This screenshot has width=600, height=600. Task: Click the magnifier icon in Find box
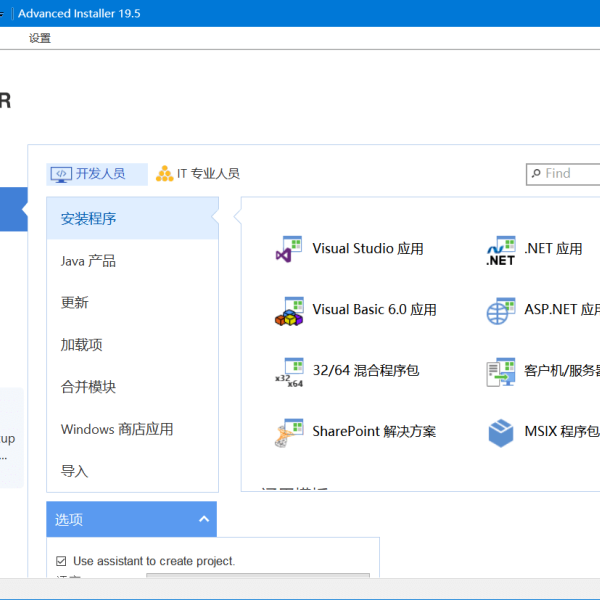pyautogui.click(x=536, y=173)
